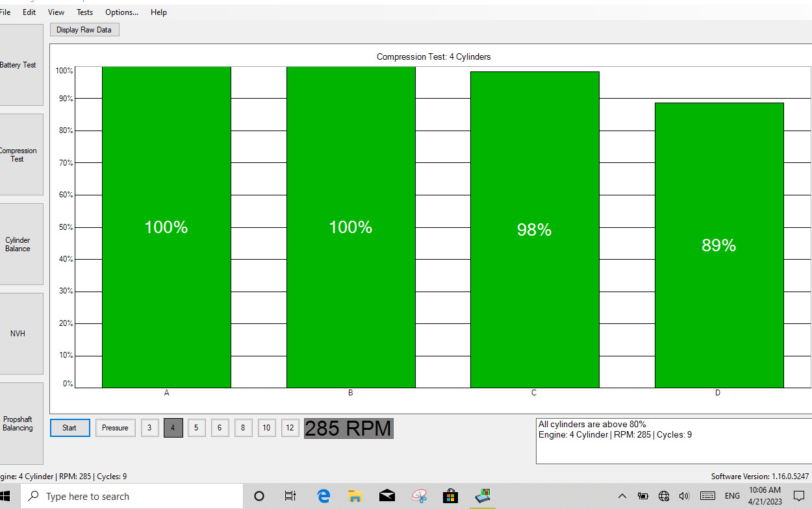Open the Help menu
Image resolution: width=812 pixels, height=509 pixels.
159,12
